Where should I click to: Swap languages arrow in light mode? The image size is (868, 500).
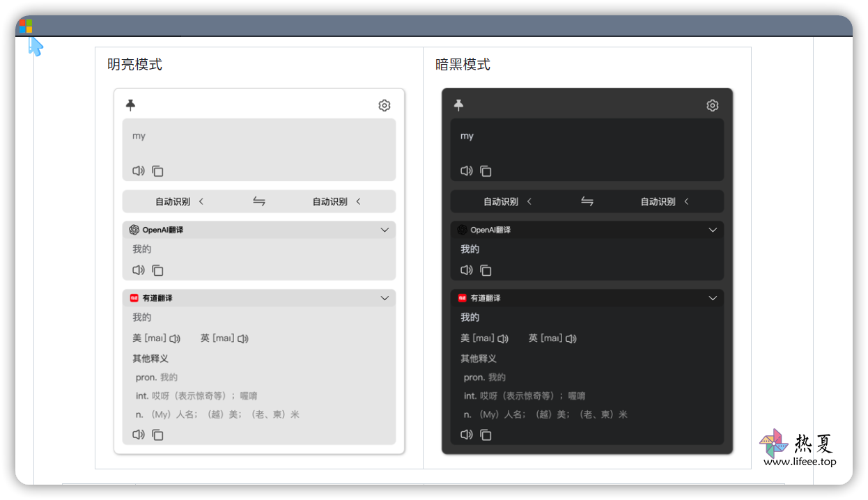(x=259, y=201)
